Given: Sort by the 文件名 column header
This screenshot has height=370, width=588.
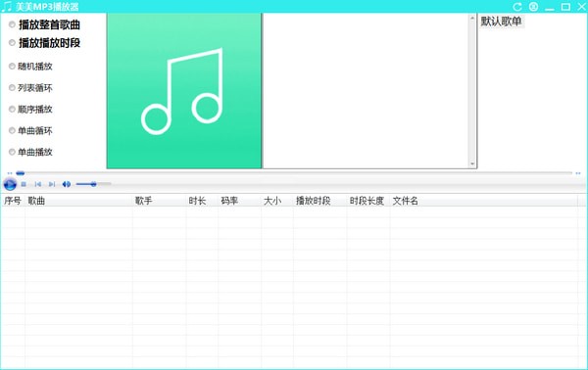Looking at the screenshot, I should tap(484, 201).
